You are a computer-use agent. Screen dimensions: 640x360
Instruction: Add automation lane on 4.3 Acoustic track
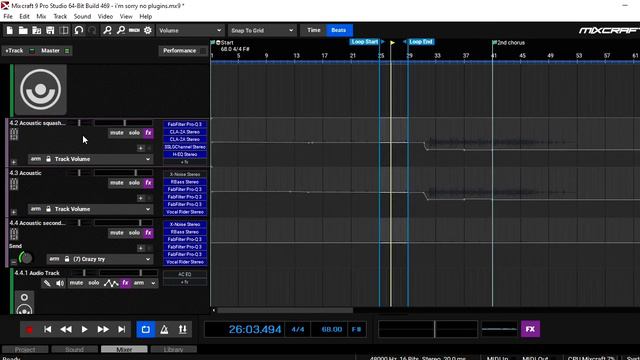pyautogui.click(x=140, y=198)
